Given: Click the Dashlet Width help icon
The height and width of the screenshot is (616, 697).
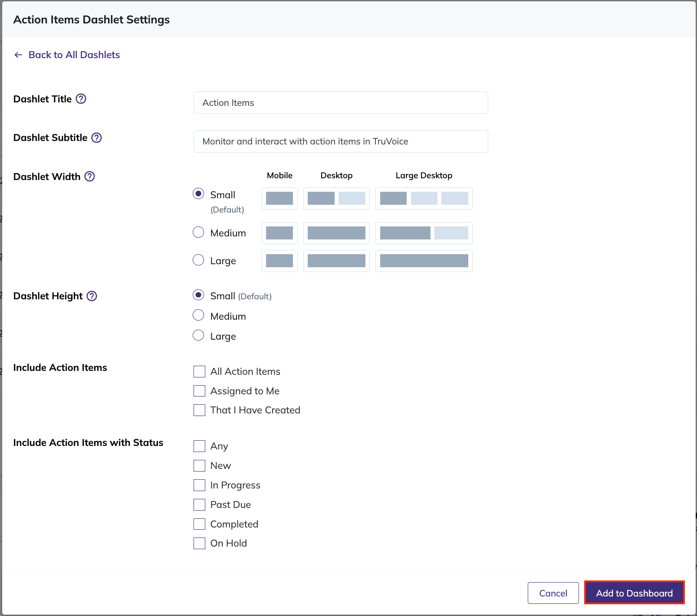Looking at the screenshot, I should 90,177.
